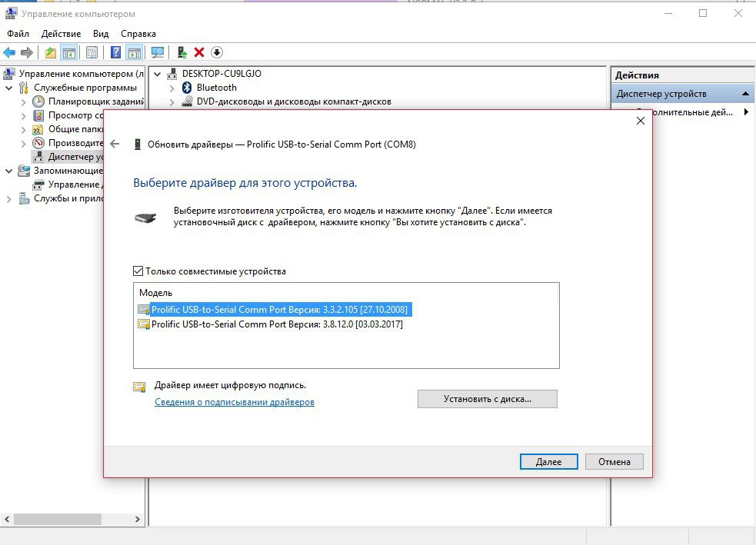The width and height of the screenshot is (756, 545).
Task: Select driver version 3.8.12.0 from list
Action: coord(277,324)
